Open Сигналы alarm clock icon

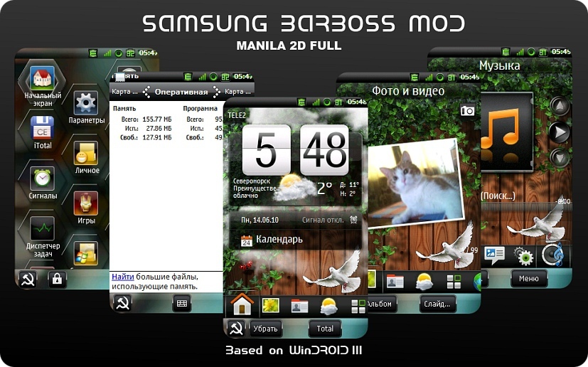click(43, 179)
